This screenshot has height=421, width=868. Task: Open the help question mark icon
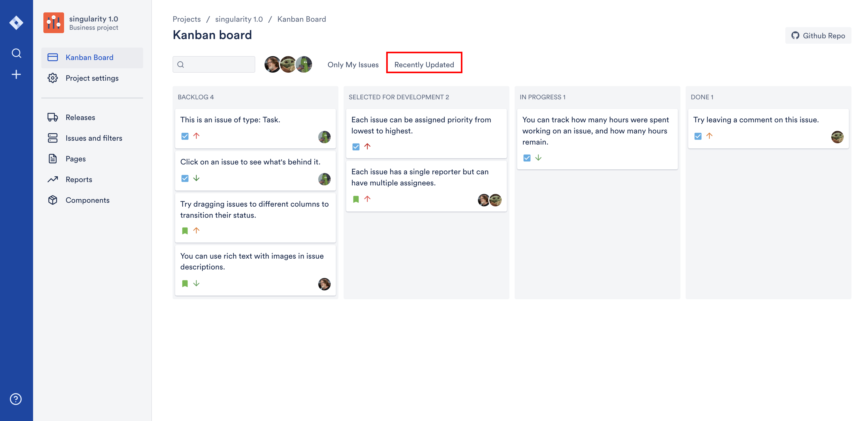(16, 399)
